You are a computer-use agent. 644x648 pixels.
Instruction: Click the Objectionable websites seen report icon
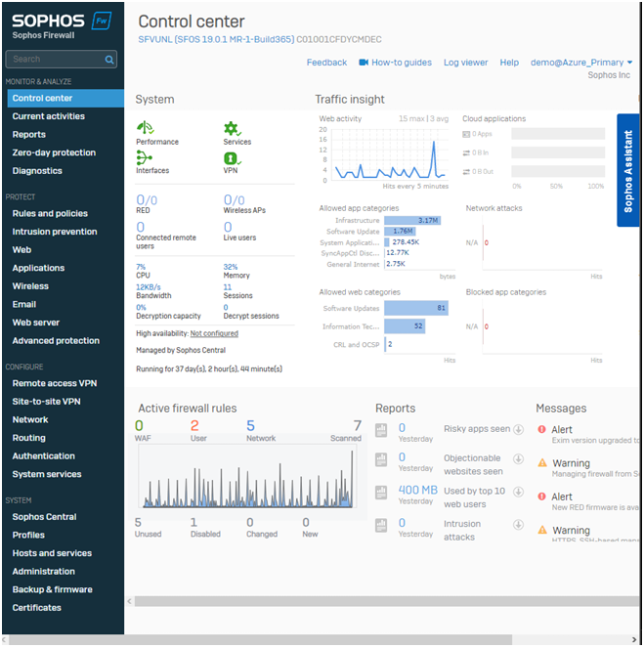point(381,459)
